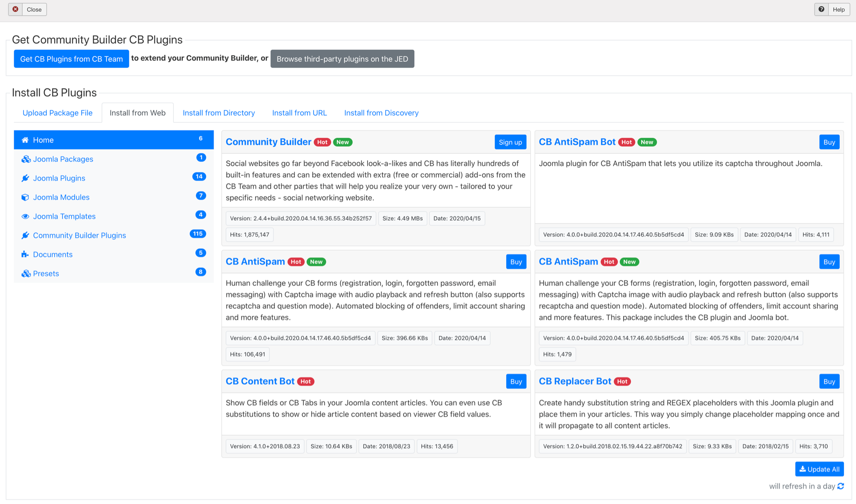Click the Size: 9.09 KBs tag
The width and height of the screenshot is (856, 504).
(x=714, y=234)
